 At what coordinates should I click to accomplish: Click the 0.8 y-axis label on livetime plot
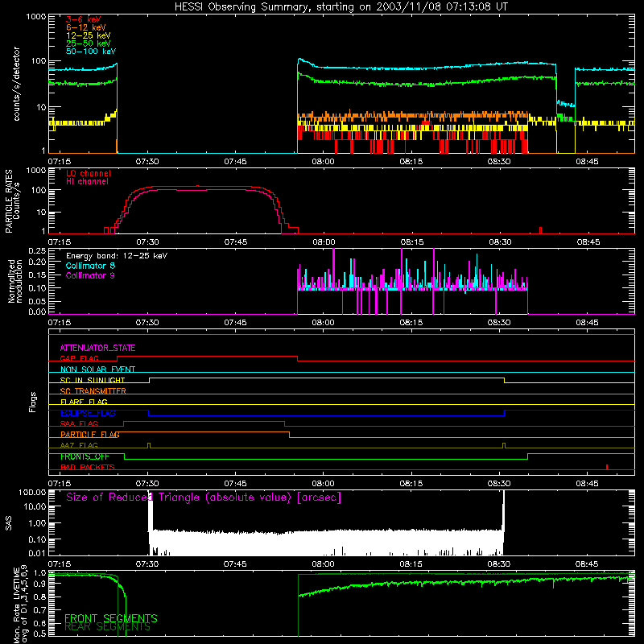click(x=39, y=597)
